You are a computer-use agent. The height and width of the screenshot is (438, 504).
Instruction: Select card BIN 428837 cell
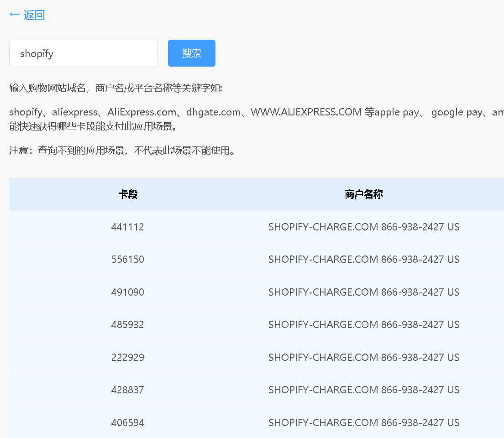click(128, 390)
